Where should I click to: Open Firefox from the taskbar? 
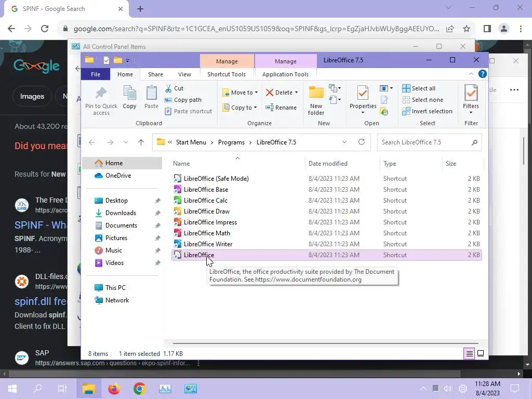[x=114, y=389]
